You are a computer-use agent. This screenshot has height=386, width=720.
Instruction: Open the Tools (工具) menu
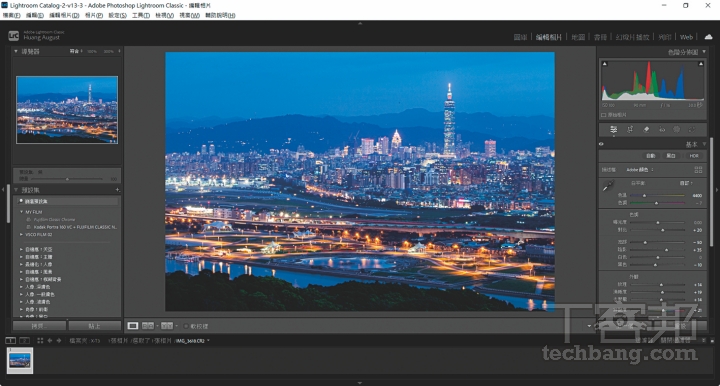click(141, 15)
